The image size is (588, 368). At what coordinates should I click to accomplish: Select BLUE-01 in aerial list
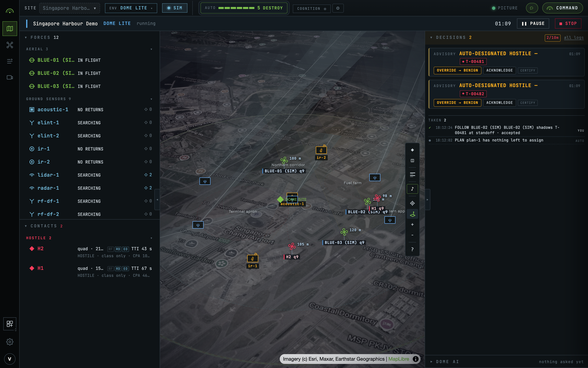point(89,60)
